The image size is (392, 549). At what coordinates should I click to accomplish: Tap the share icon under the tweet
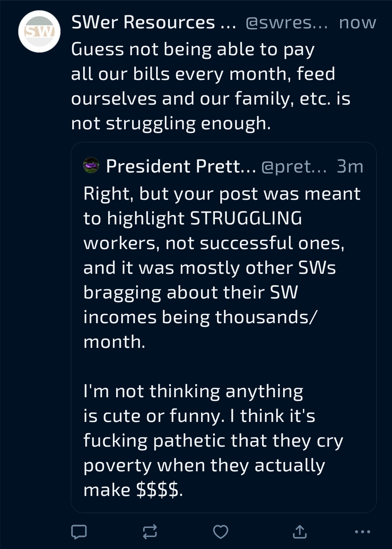[300, 532]
